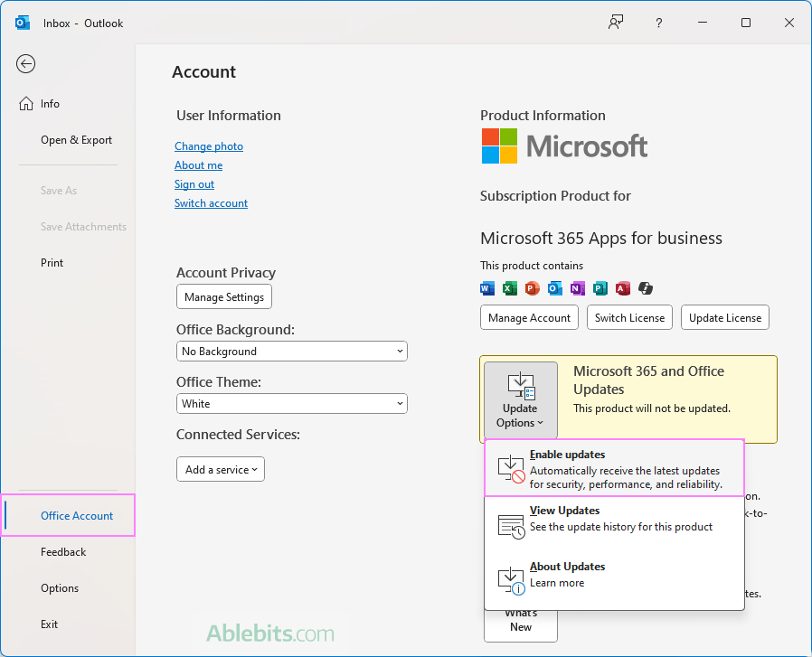
Task: Maximize the Outlook window
Action: click(746, 23)
